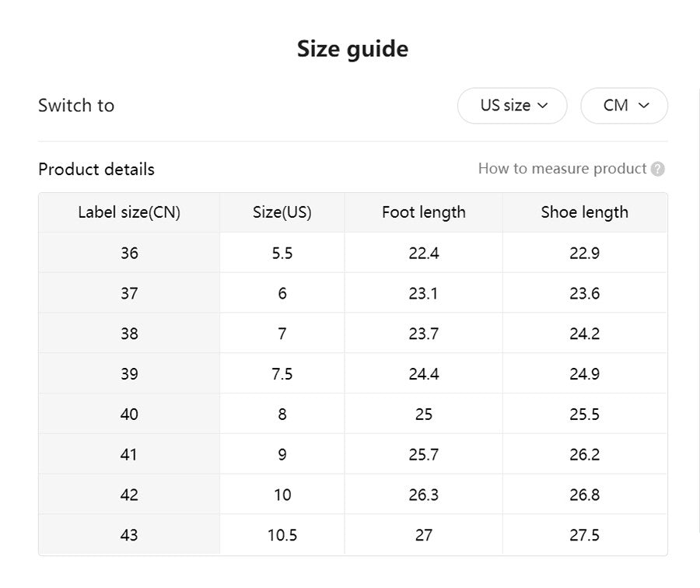
Task: Open the How to measure product help icon
Action: (658, 168)
